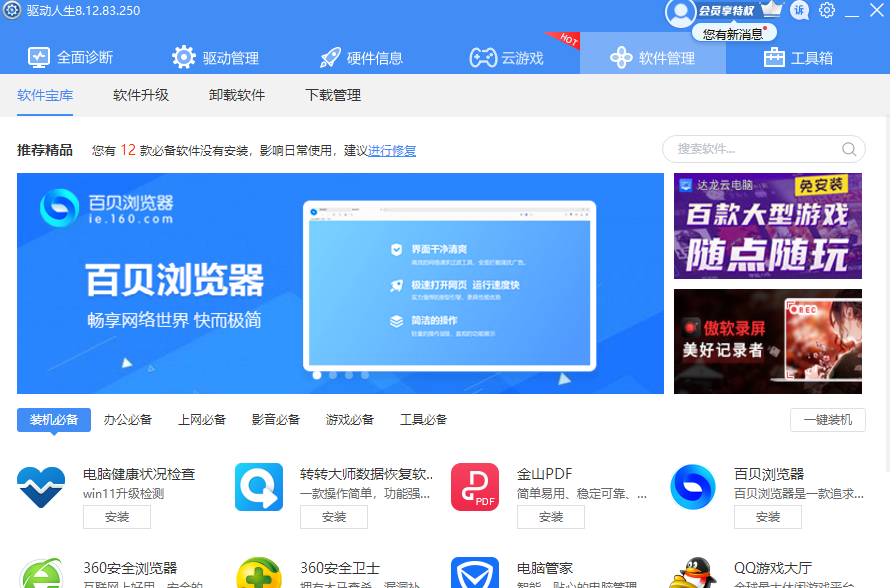The image size is (890, 588).
Task: Open 电脑健康状况检查 title text
Action: (139, 474)
